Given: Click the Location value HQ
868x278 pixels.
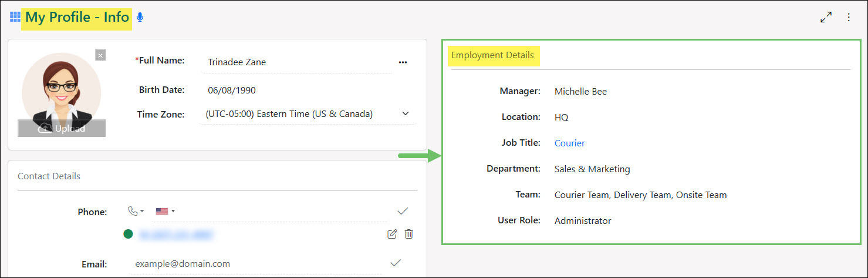Looking at the screenshot, I should [562, 118].
